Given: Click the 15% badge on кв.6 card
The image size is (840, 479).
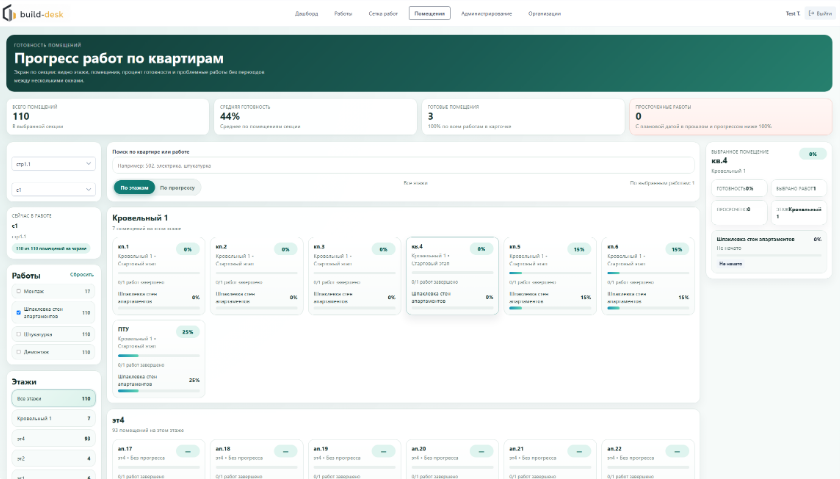Looking at the screenshot, I should 677,249.
